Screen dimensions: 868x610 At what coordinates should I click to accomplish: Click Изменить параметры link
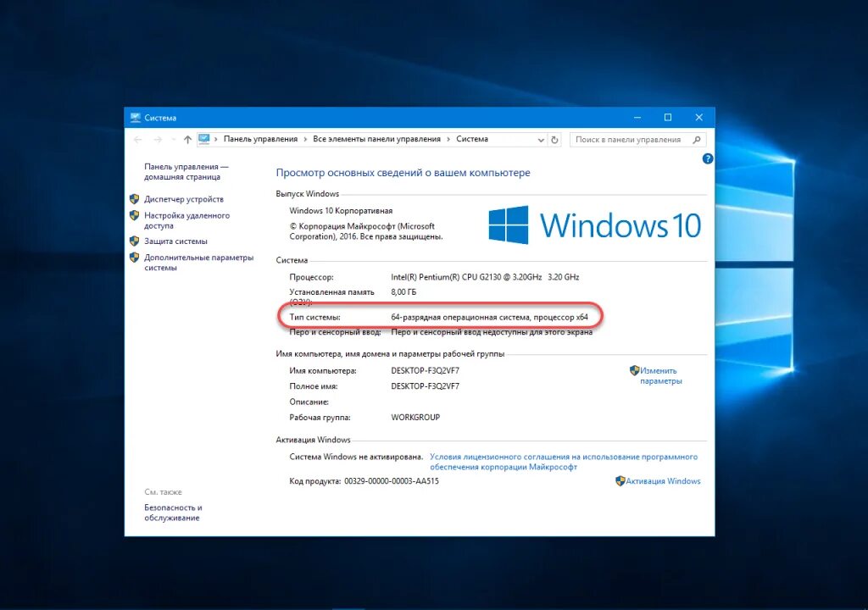click(x=660, y=376)
